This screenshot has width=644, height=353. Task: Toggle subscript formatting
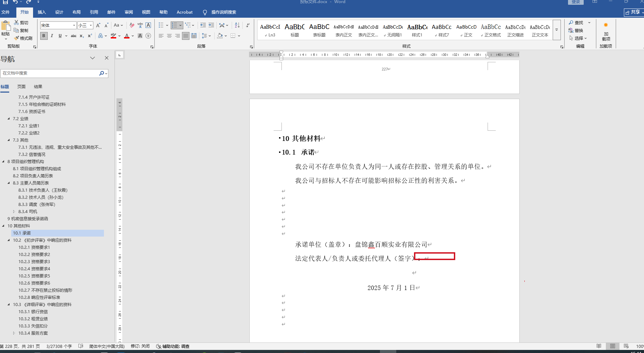pos(82,36)
